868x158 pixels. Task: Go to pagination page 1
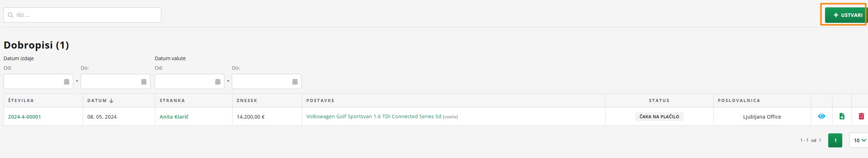click(x=835, y=140)
